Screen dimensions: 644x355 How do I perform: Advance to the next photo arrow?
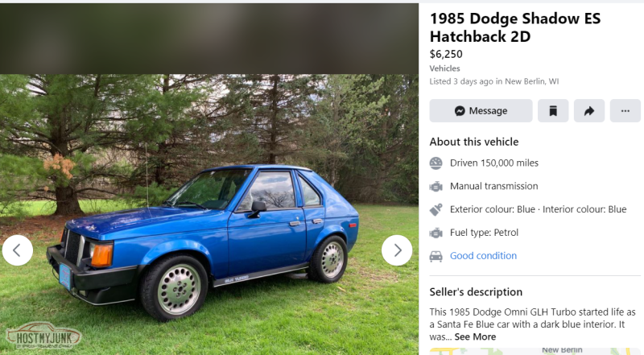pos(397,250)
